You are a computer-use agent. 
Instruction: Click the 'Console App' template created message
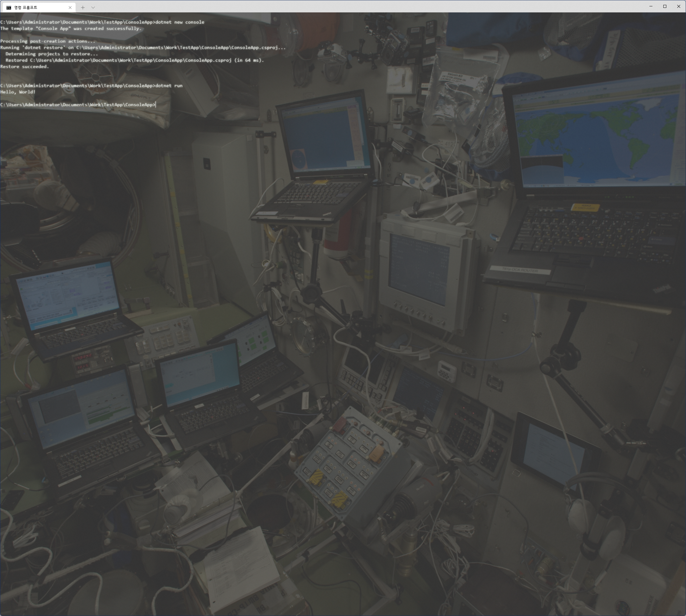click(71, 29)
